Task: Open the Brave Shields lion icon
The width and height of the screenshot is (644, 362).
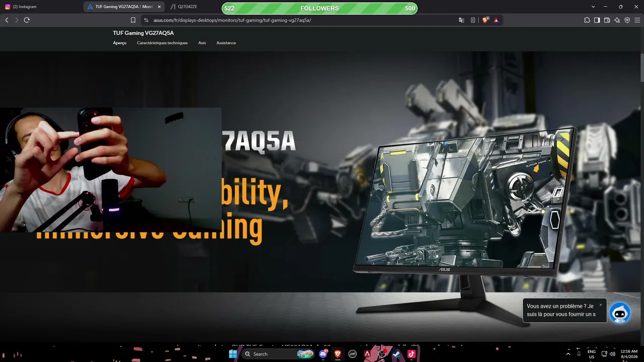Action: click(x=486, y=20)
